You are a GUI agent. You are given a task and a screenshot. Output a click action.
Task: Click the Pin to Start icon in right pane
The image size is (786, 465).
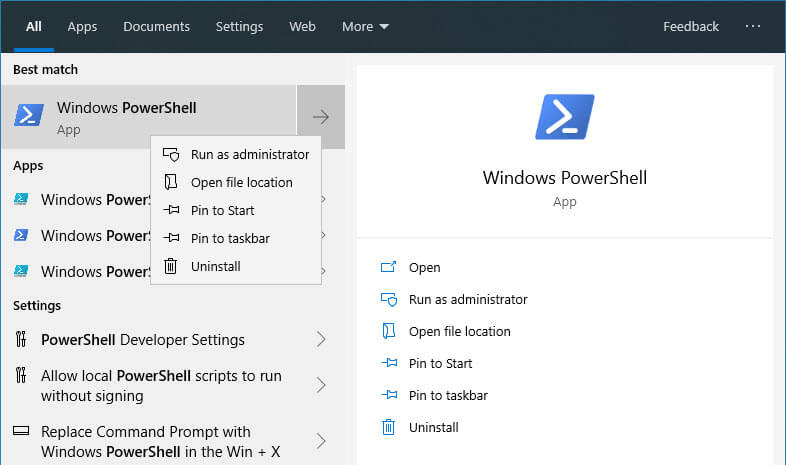388,363
